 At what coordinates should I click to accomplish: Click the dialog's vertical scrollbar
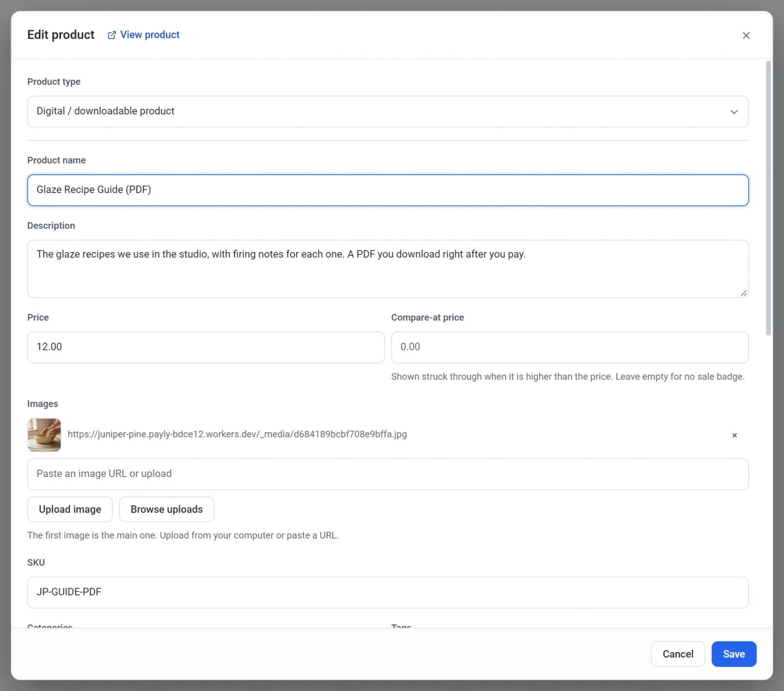pyautogui.click(x=768, y=198)
